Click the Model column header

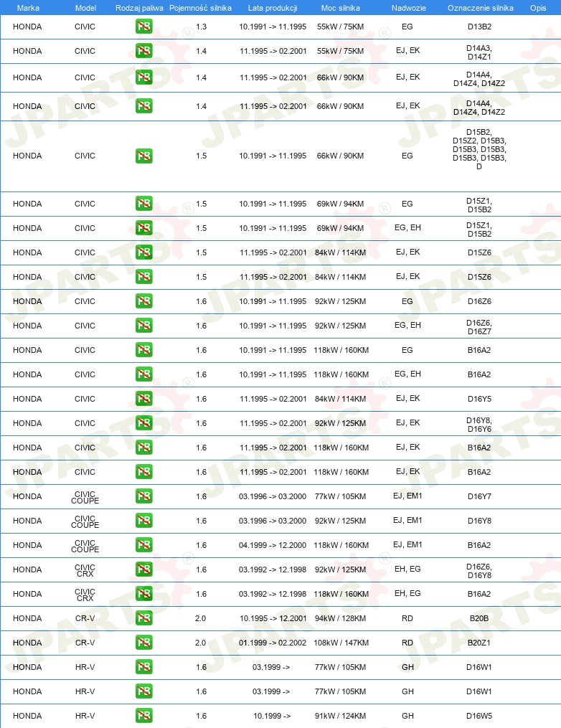85,8
